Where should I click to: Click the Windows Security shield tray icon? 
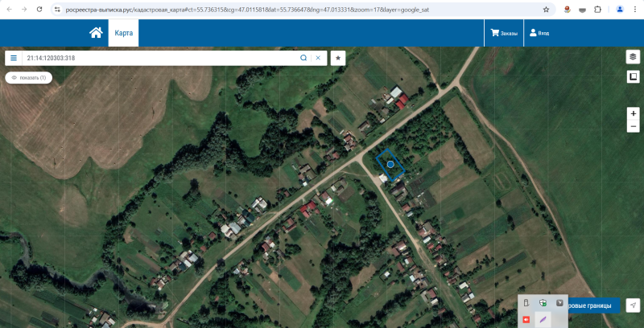pyautogui.click(x=543, y=303)
